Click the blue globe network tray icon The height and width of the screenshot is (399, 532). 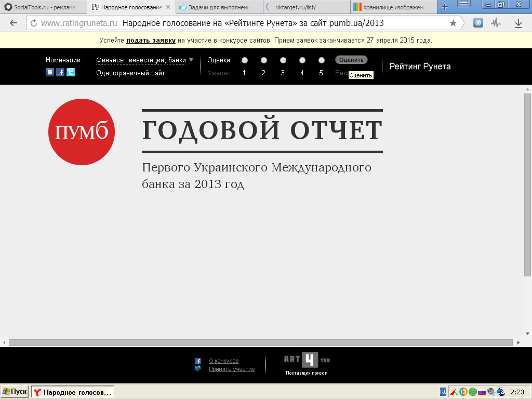pyautogui.click(x=501, y=392)
